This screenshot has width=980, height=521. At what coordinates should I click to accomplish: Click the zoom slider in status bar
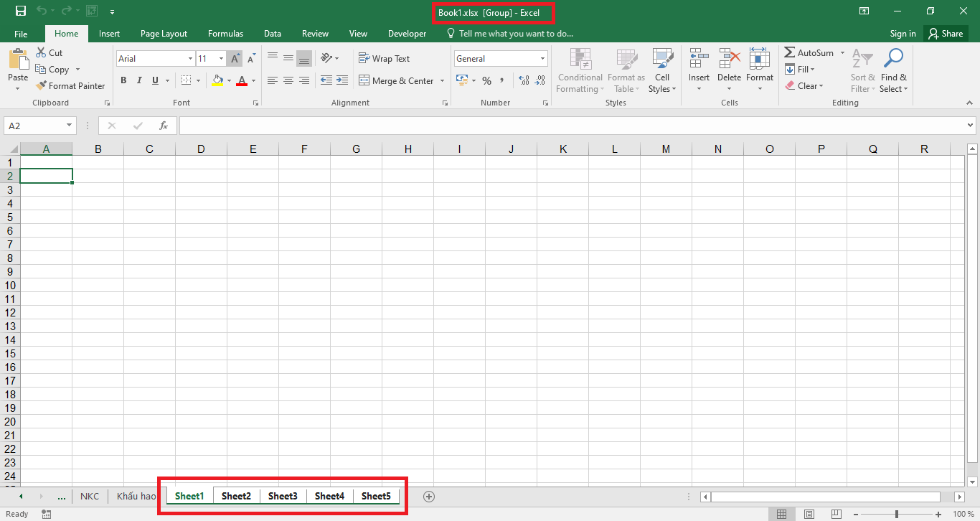[897, 514]
